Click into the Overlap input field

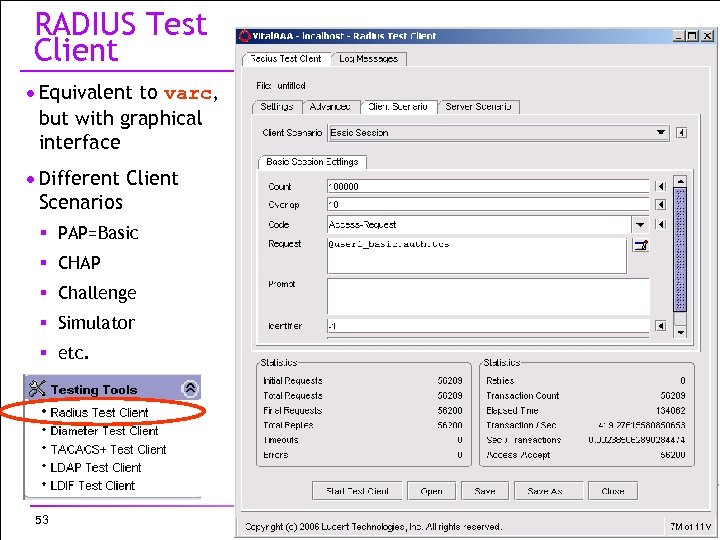(488, 205)
